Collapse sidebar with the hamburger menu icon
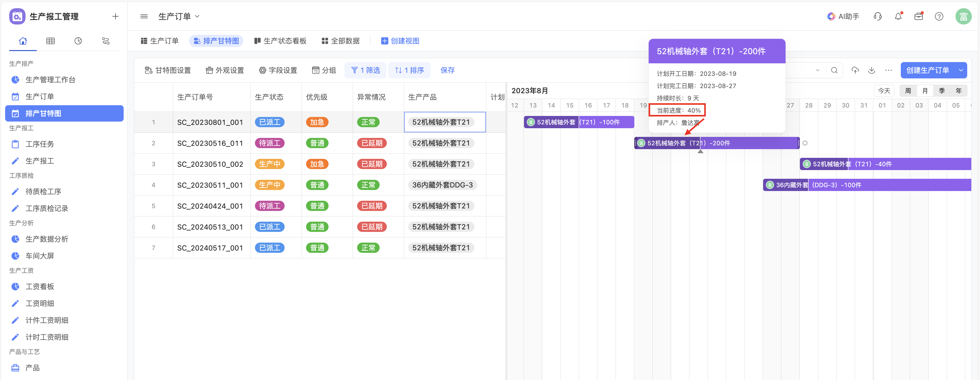The width and height of the screenshot is (980, 380). tap(144, 16)
